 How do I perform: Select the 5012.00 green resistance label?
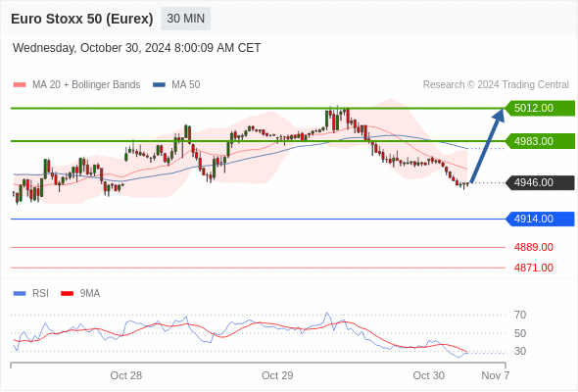540,108
